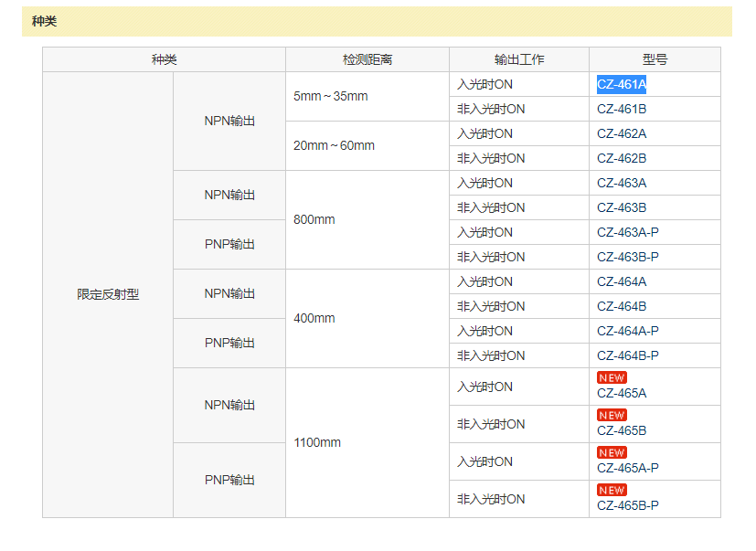756x551 pixels.
Task: Click model CZ-464A-P
Action: pyautogui.click(x=628, y=331)
